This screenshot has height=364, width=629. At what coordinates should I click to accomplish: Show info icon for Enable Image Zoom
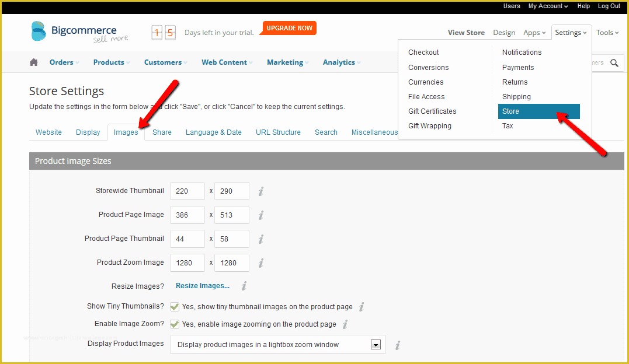[x=345, y=324]
